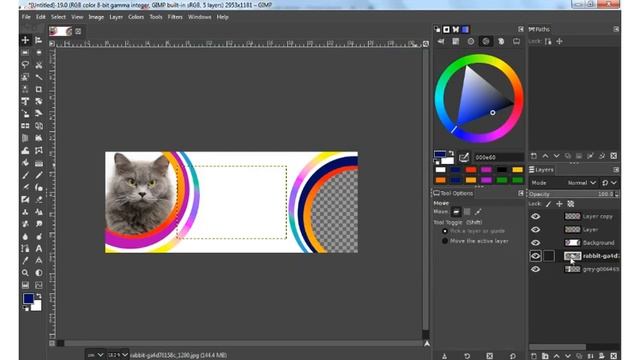Choose the Rectangle Select tool

(25, 52)
